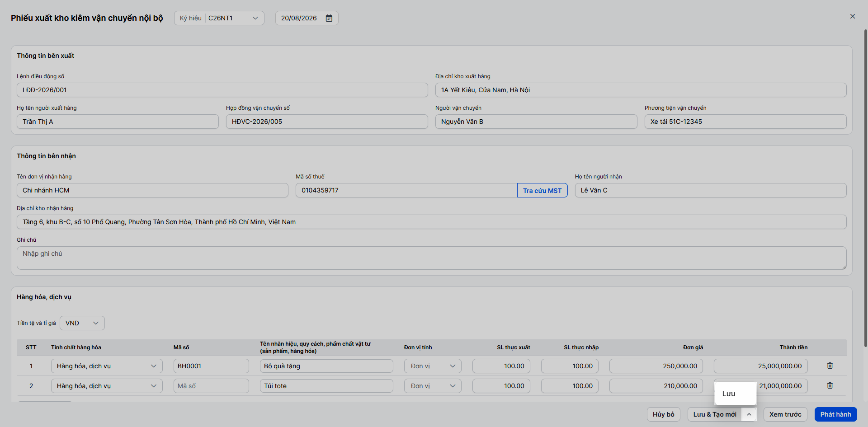Click Thành tiền 25,000,000.00 field
868x427 pixels.
[761, 366]
